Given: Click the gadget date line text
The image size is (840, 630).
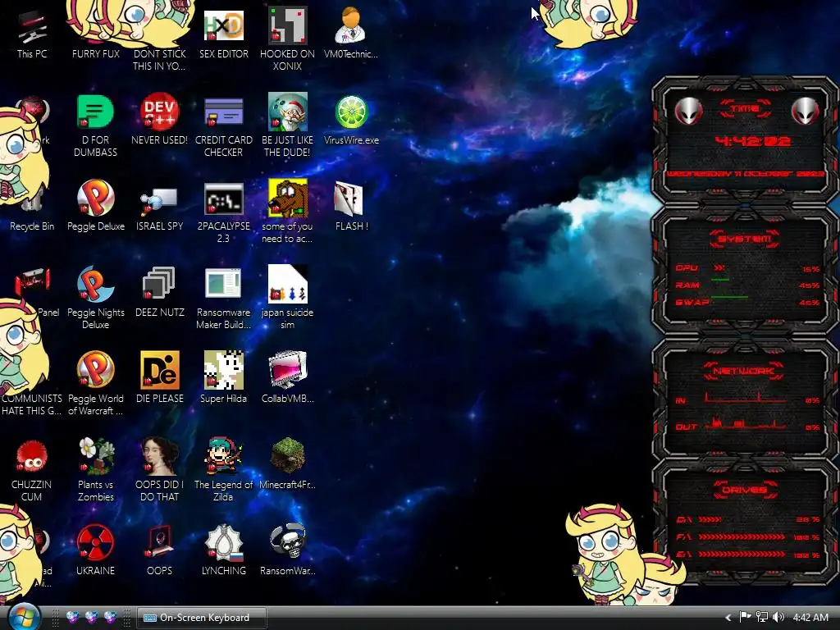Looking at the screenshot, I should coord(745,174).
